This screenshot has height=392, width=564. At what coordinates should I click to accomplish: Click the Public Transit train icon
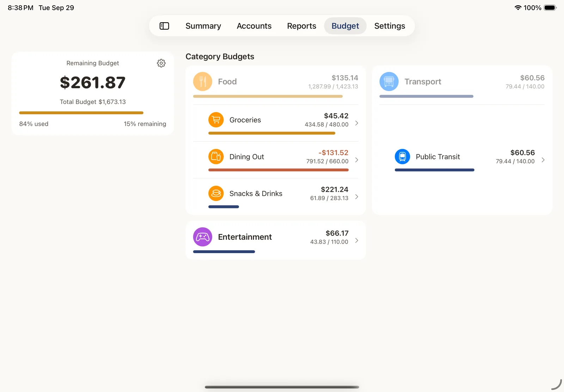[403, 157]
